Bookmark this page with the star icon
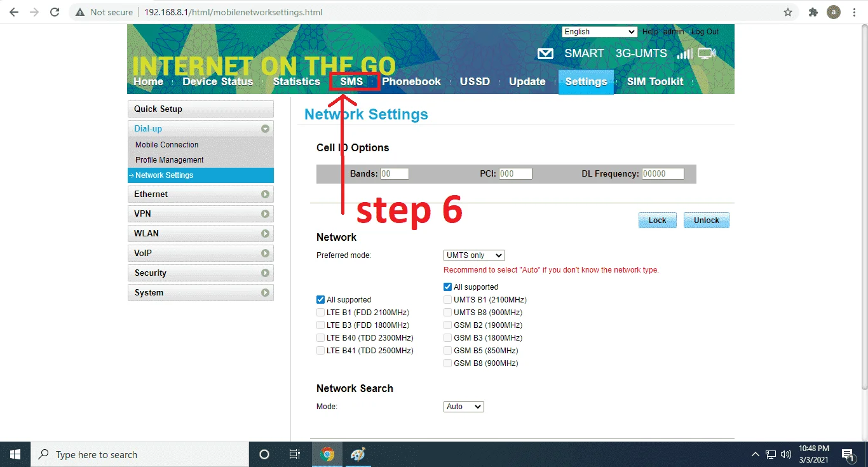This screenshot has width=868, height=467. 788,12
